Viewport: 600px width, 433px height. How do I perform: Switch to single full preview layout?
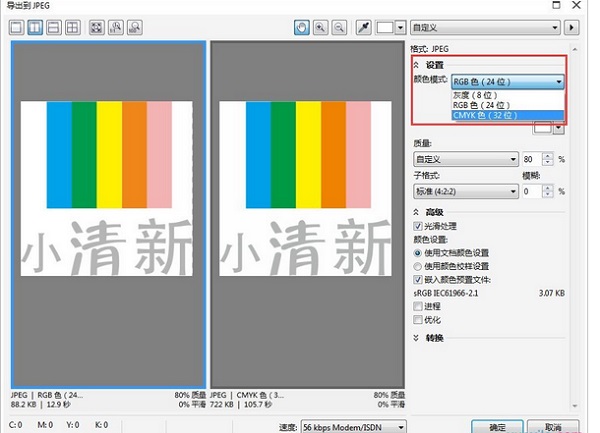point(17,27)
